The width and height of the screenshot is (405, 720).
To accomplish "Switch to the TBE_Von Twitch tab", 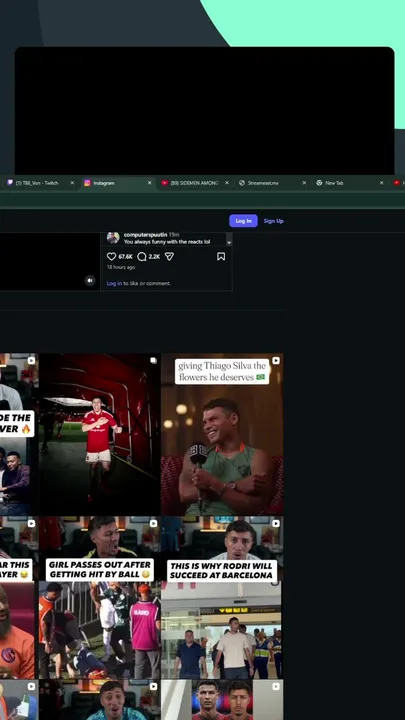I will click(x=40, y=183).
